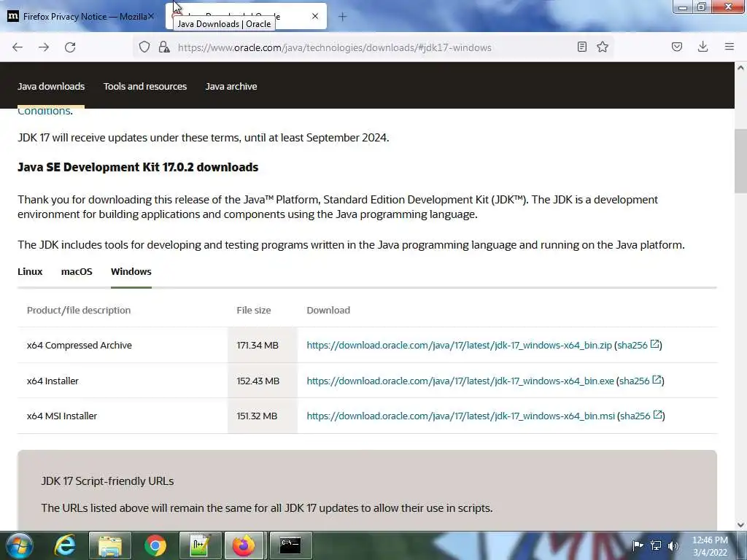
Task: Click the Product/file description column header
Action: 79,310
